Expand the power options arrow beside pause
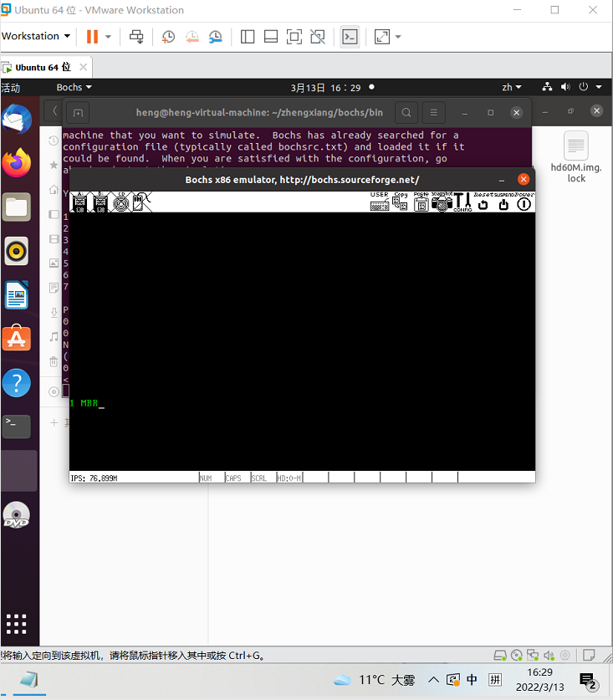The image size is (613, 700). tap(108, 37)
